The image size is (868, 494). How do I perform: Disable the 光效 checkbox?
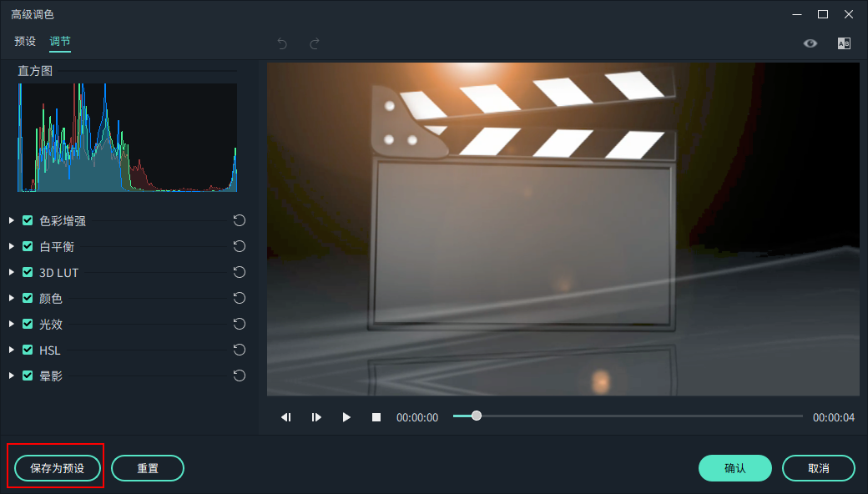28,324
